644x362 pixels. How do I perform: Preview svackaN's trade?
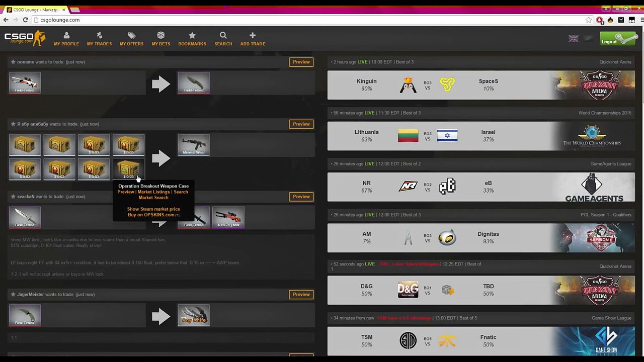pyautogui.click(x=301, y=197)
